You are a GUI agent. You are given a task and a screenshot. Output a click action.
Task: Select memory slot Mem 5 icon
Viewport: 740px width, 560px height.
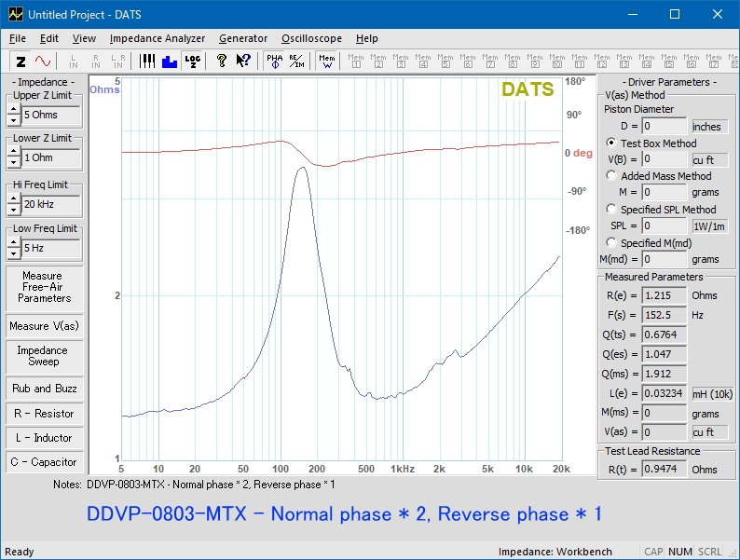445,61
